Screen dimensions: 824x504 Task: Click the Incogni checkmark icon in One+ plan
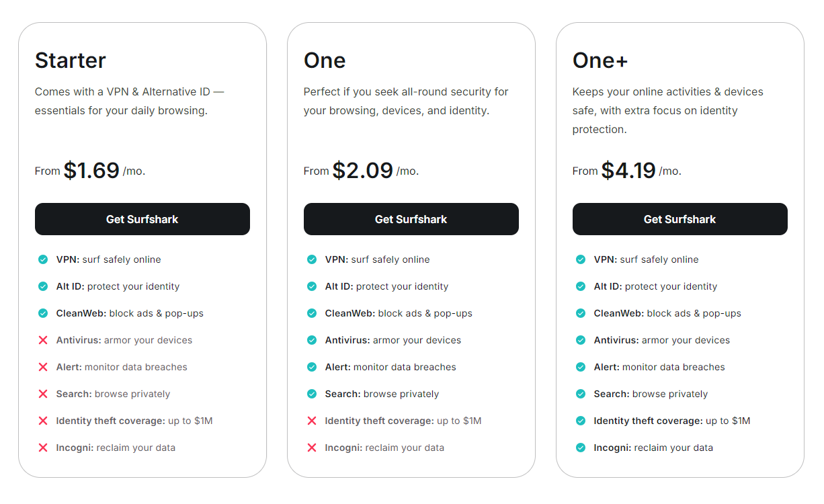(x=581, y=448)
